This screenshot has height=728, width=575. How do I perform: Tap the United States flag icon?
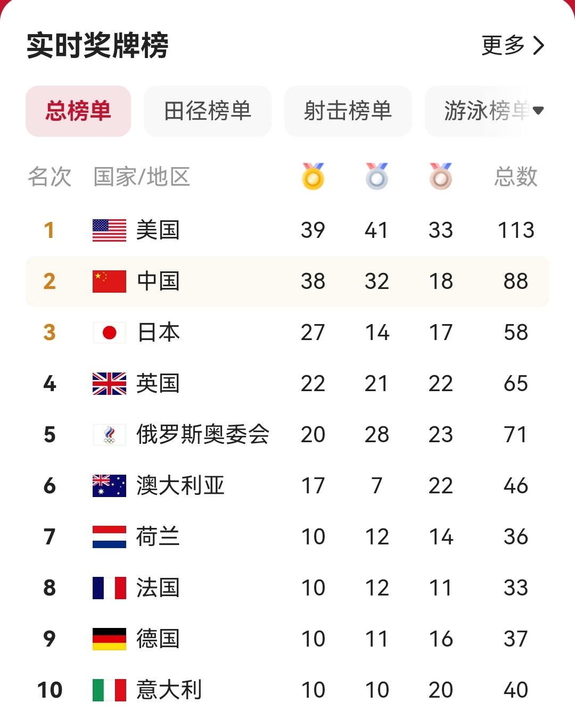[x=109, y=230]
